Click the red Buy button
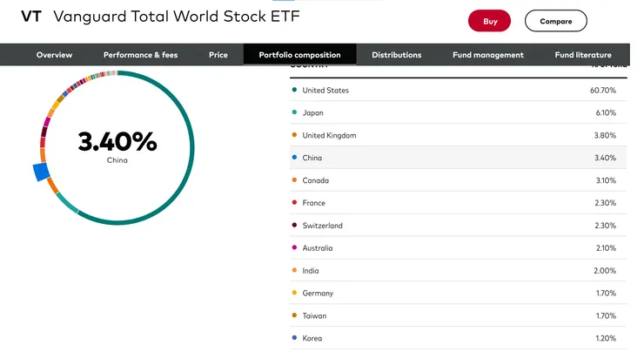This screenshot has height=352, width=644. (x=489, y=21)
